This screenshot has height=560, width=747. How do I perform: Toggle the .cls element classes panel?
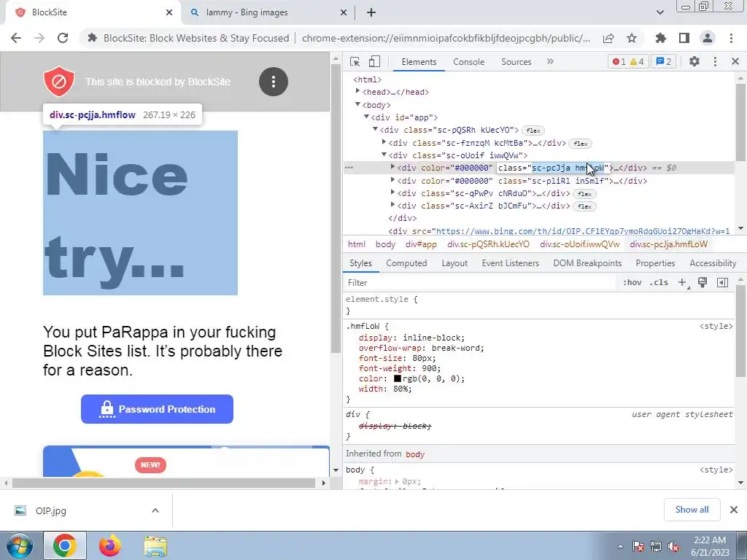click(659, 283)
